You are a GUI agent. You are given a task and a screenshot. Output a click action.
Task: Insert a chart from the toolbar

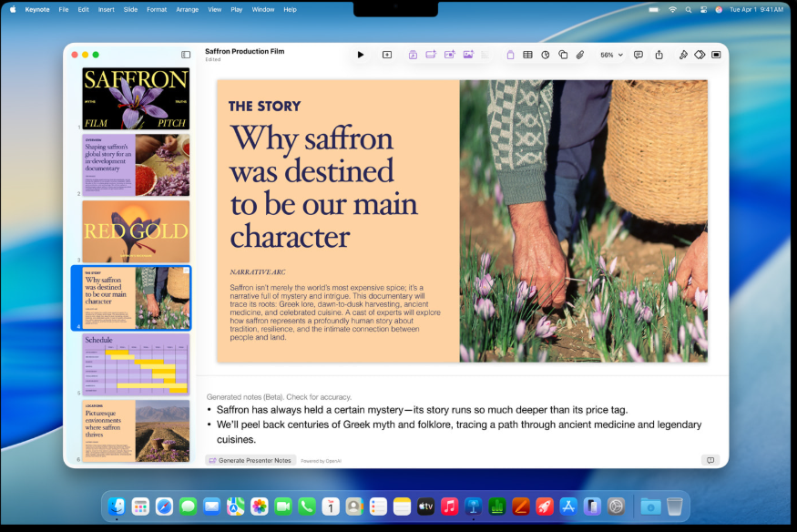[545, 55]
